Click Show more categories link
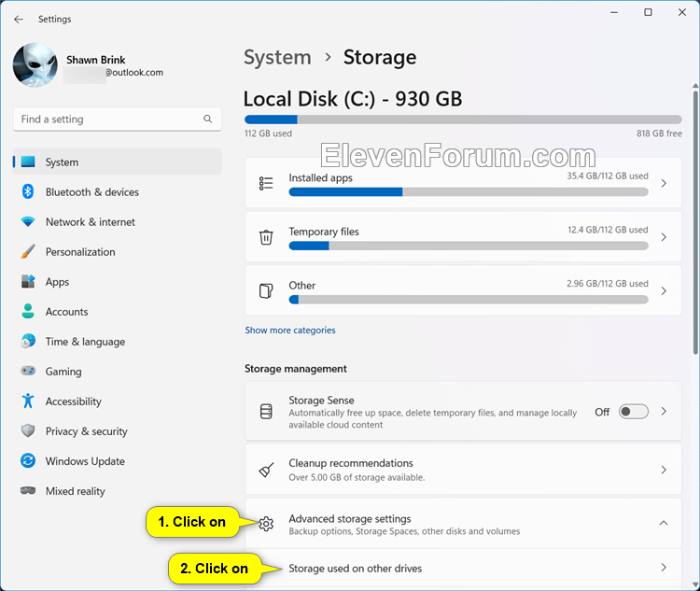Screen dimensions: 700x591 coord(290,331)
